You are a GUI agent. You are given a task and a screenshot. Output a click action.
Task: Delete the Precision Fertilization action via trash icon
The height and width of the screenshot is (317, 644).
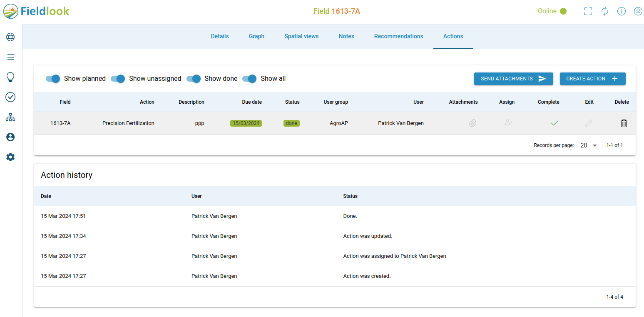pyautogui.click(x=624, y=123)
